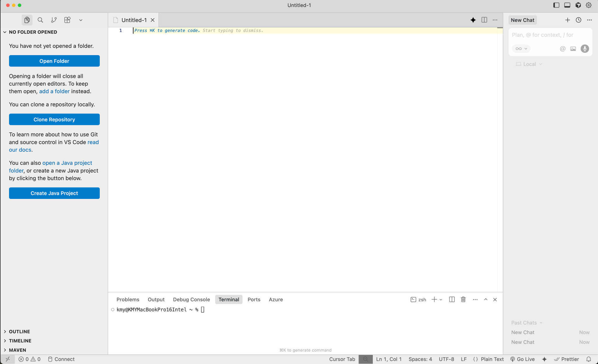
Task: Click the AI sparkle icon in editor toolbar
Action: click(473, 20)
